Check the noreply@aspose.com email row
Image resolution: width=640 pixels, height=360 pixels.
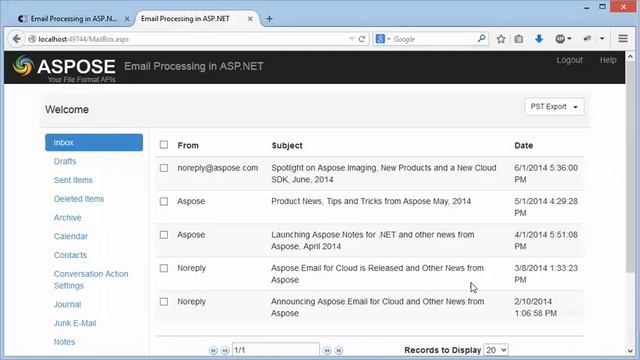click(164, 168)
